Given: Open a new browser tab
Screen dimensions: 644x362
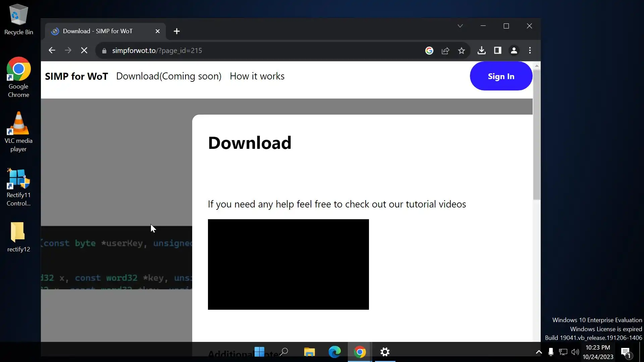Looking at the screenshot, I should pyautogui.click(x=177, y=31).
